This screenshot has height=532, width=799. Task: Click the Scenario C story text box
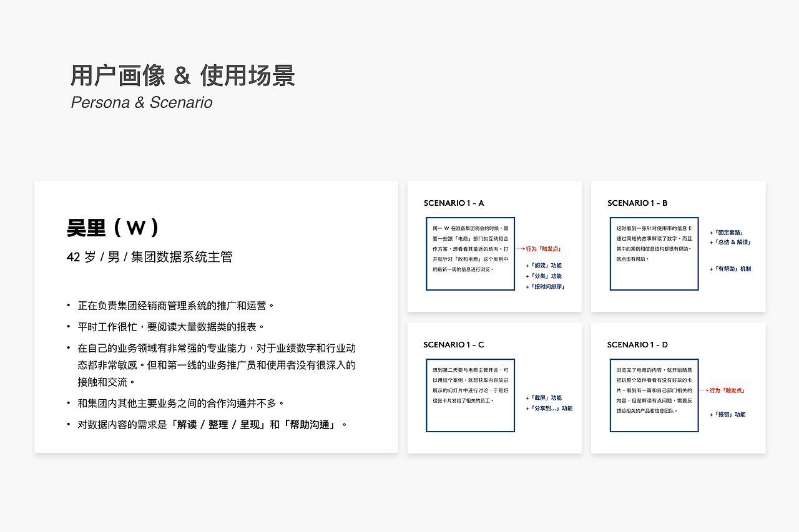pyautogui.click(x=470, y=395)
